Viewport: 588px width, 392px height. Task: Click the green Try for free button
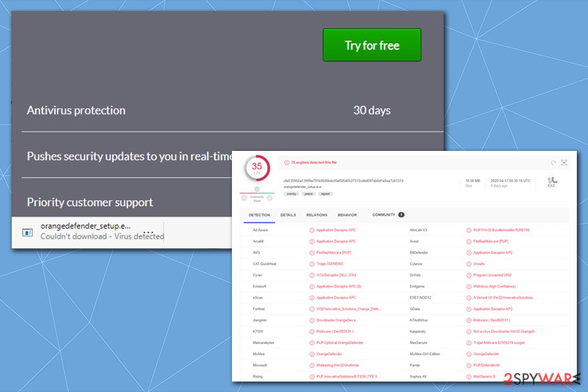(372, 44)
